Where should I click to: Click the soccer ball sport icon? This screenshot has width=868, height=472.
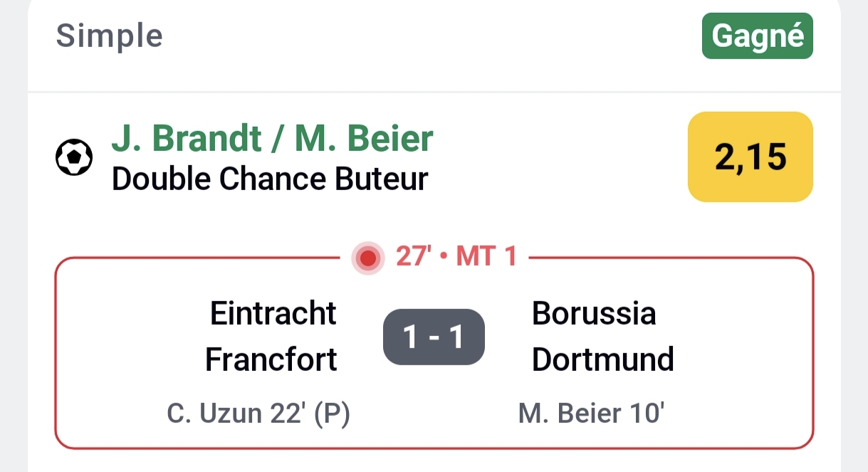74,157
